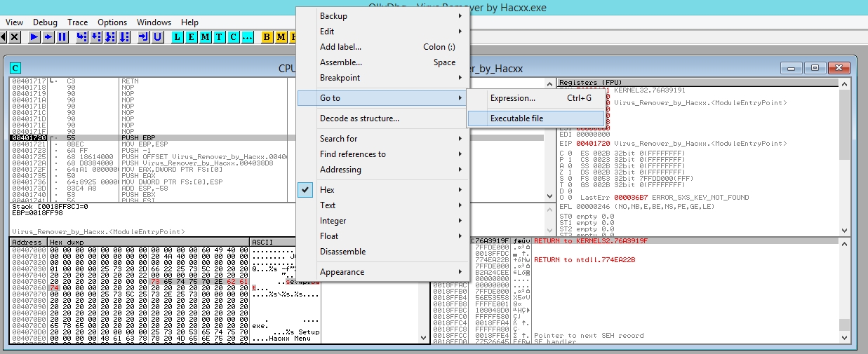The image size is (868, 354).
Task: Expand the Text submenu arrow
Action: (460, 205)
